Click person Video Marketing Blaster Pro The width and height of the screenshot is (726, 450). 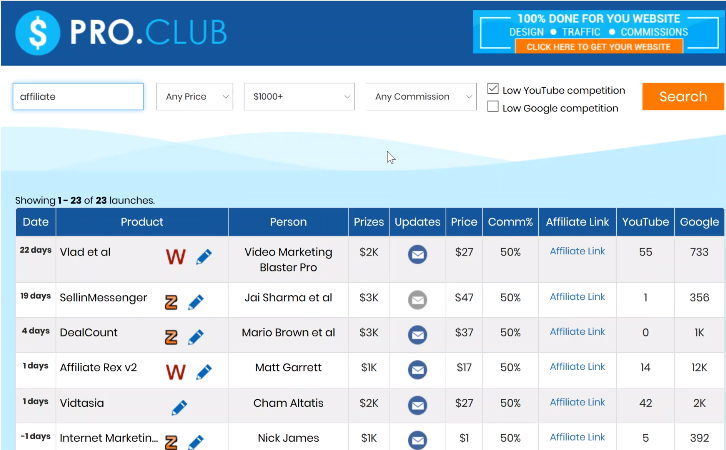click(288, 260)
